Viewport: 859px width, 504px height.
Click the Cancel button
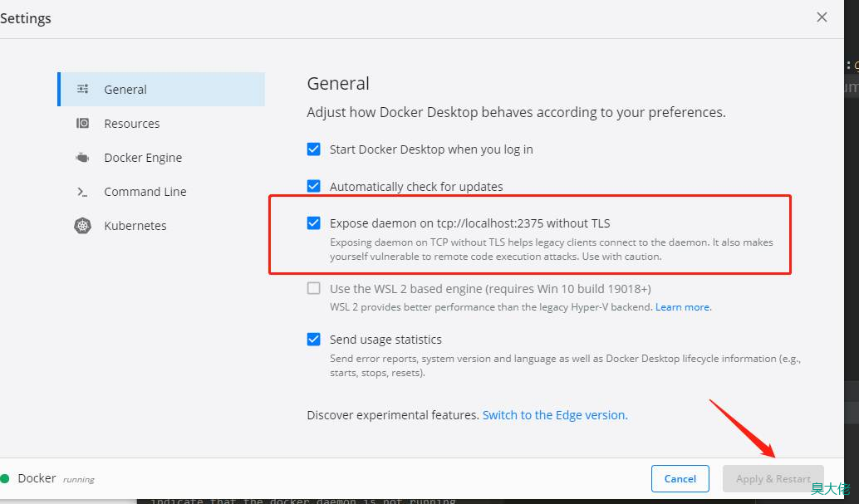point(680,479)
